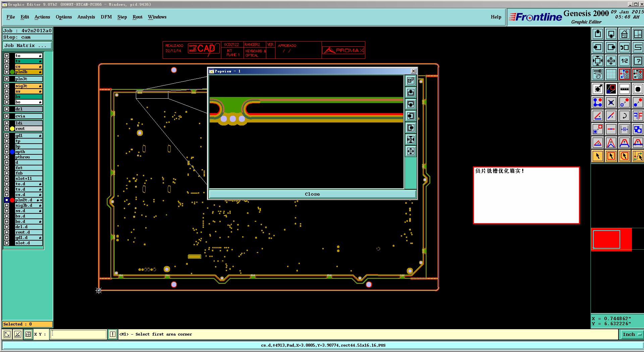Toggle checkbox for layer pln2b
The width and height of the screenshot is (644, 352).
click(x=7, y=72)
